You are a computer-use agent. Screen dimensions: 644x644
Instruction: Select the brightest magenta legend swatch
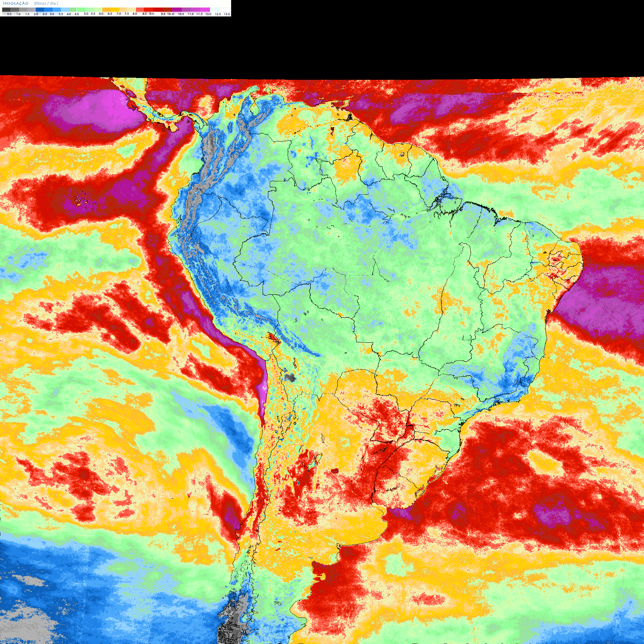click(x=205, y=10)
